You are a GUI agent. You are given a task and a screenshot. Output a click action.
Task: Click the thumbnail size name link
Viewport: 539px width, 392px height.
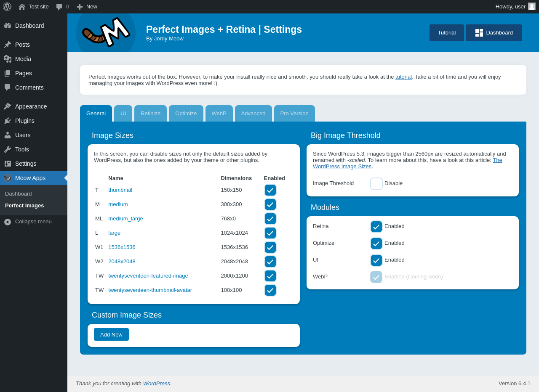coord(120,190)
